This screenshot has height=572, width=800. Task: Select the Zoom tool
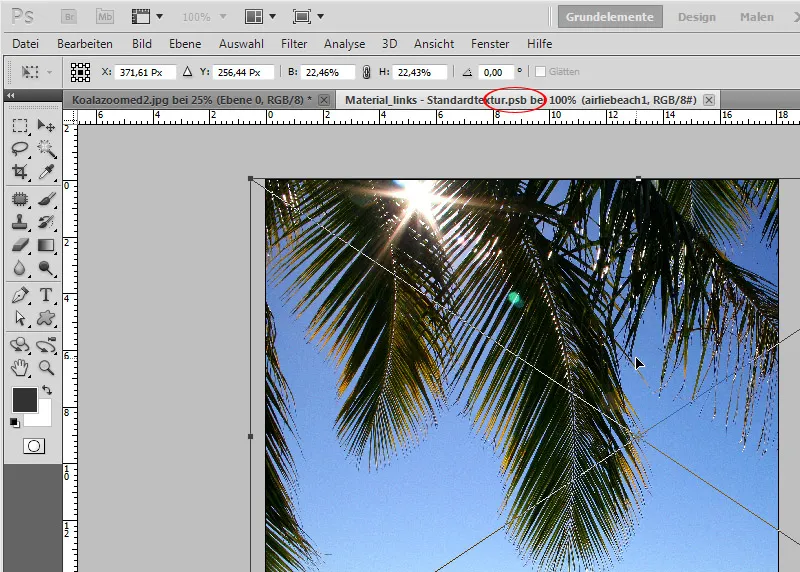tap(46, 368)
